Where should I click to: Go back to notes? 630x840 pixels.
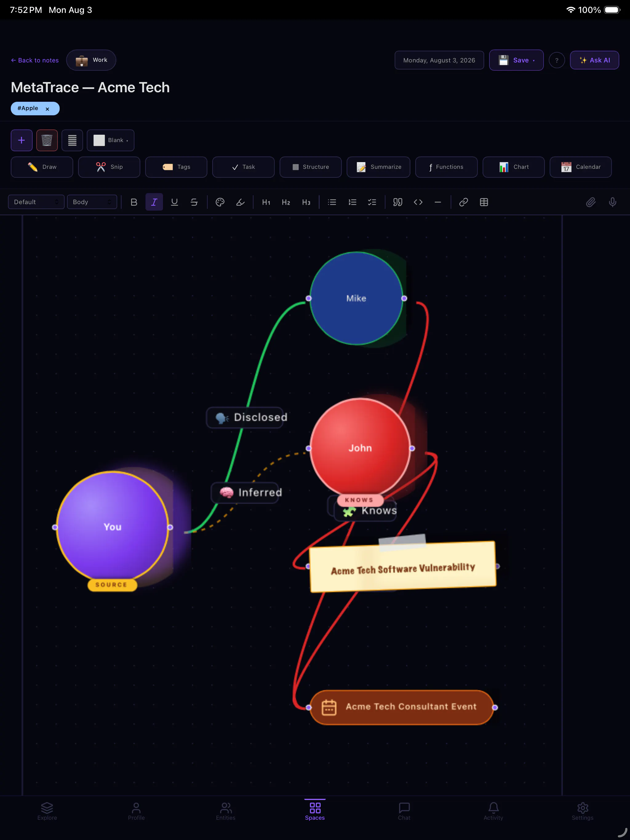pyautogui.click(x=34, y=60)
